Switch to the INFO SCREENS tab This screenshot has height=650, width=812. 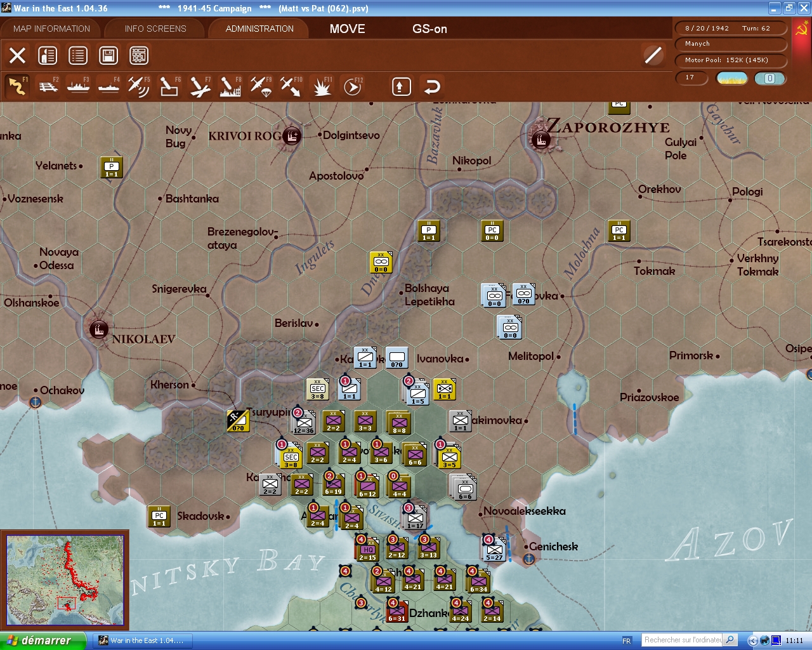155,29
